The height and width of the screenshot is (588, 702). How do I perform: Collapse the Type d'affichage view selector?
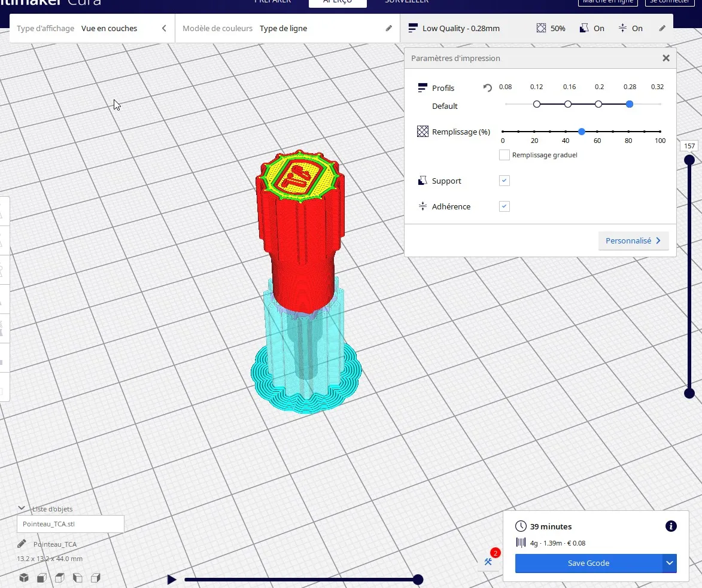coord(164,28)
